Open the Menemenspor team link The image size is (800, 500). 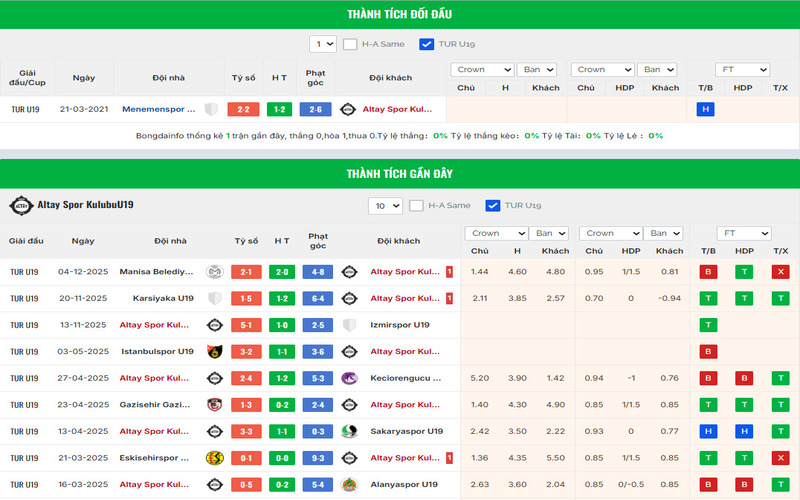158,109
